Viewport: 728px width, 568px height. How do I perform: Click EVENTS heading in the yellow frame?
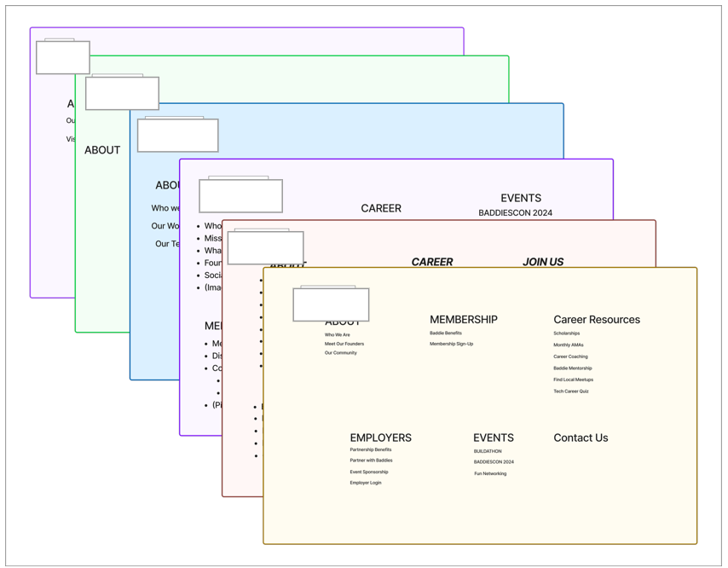494,438
